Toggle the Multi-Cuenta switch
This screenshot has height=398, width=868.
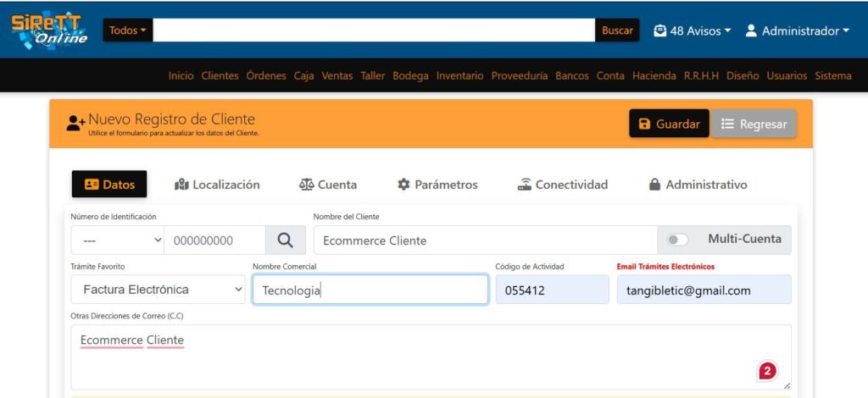click(677, 240)
